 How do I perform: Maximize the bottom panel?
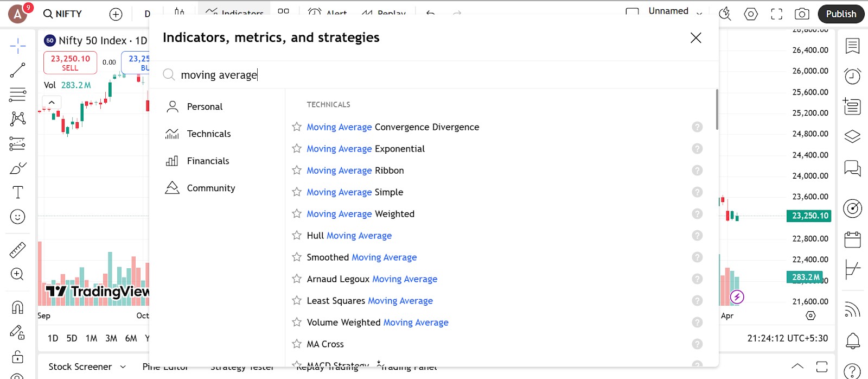tap(822, 366)
